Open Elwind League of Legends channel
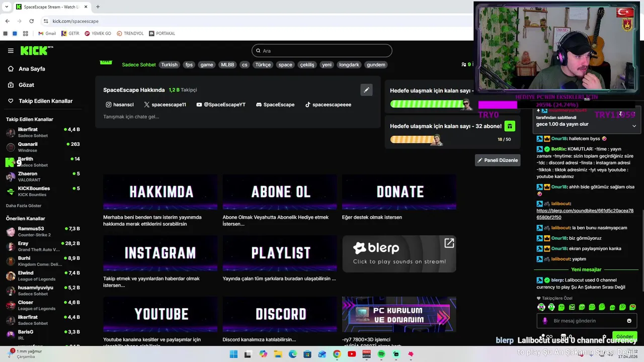 43,276
